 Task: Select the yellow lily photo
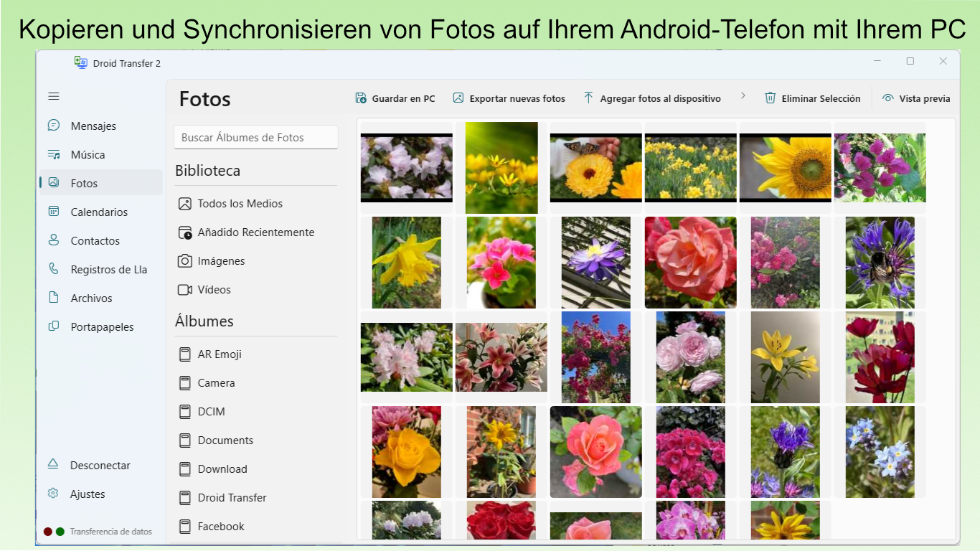[x=786, y=357]
